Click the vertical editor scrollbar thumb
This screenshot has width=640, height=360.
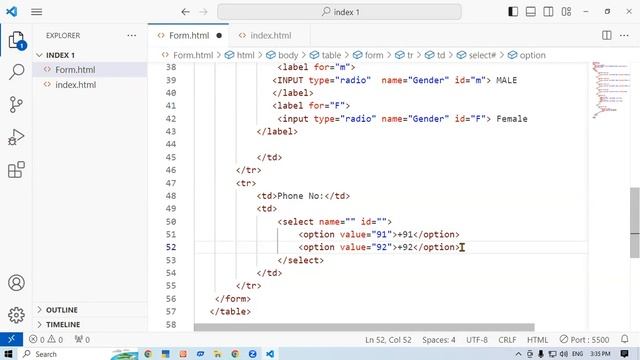point(635,222)
